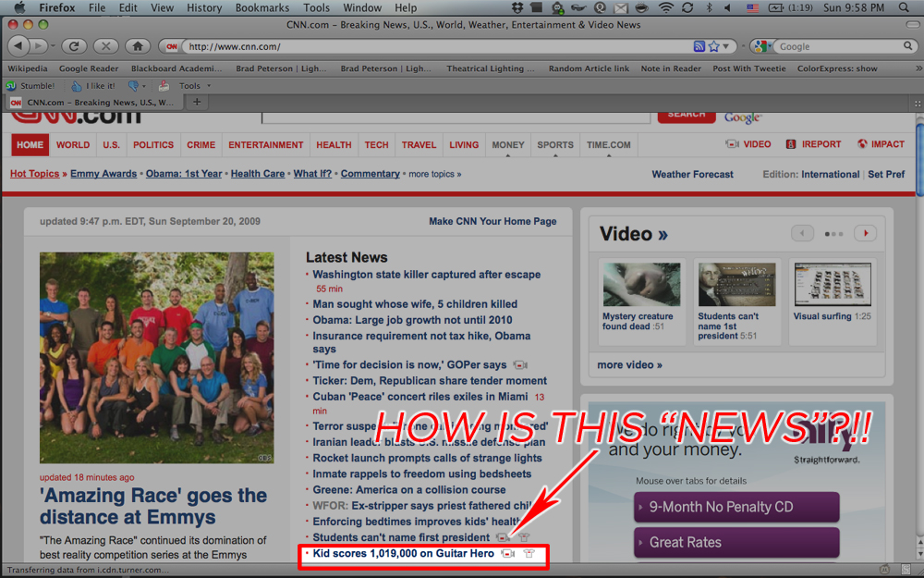Open the Mystery creature found dead video thumbnail
This screenshot has height=578, width=924.
pyautogui.click(x=642, y=285)
